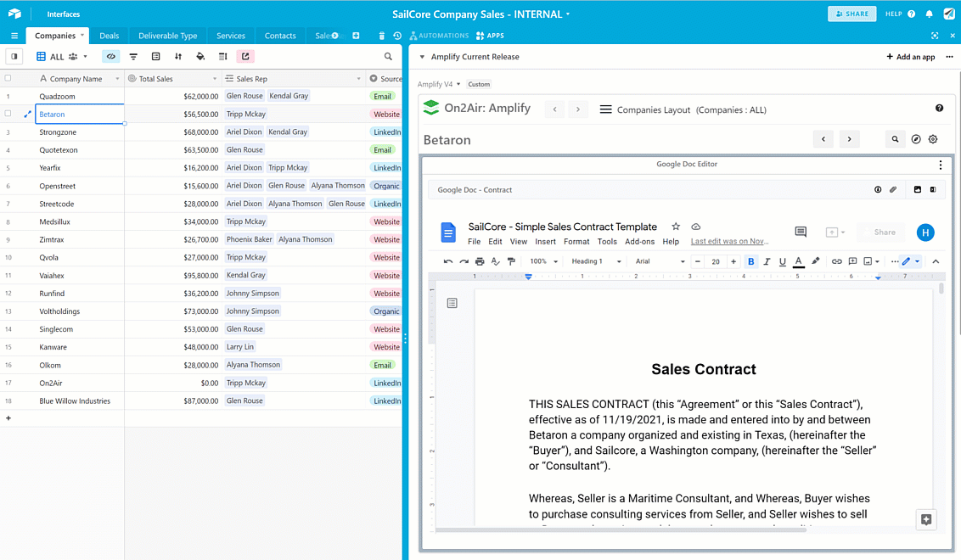
Task: Open the Docs Format menu
Action: (576, 242)
